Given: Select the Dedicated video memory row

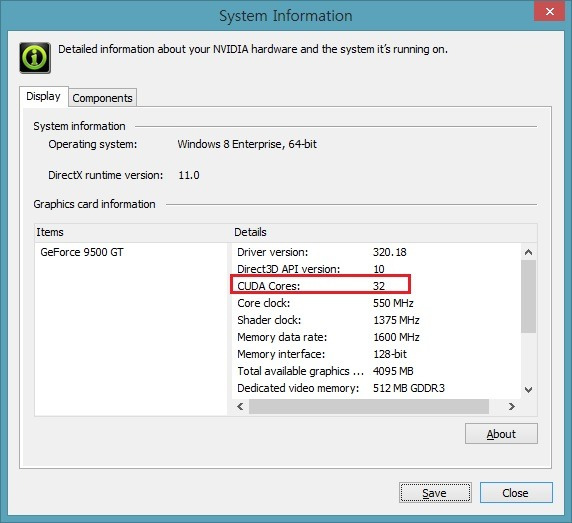Looking at the screenshot, I should pos(376,388).
